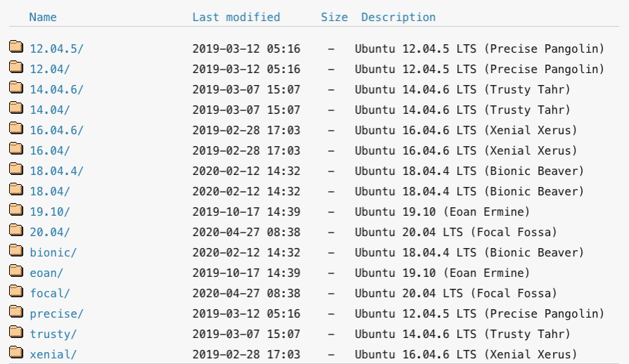Click the folder icon beside 16.04/
This screenshot has height=364, width=629.
16,150
